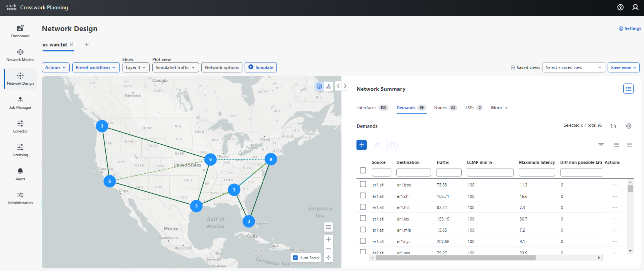Run the Simulate button

[x=261, y=67]
